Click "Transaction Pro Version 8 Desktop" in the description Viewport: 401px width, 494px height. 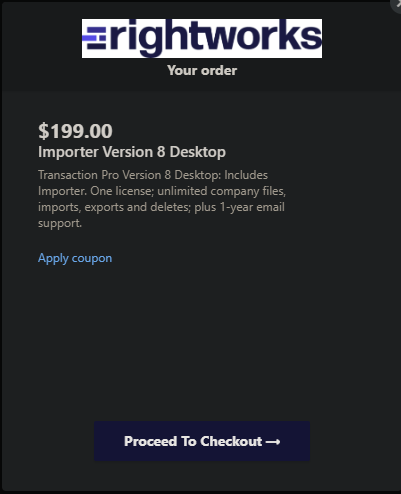(x=129, y=175)
